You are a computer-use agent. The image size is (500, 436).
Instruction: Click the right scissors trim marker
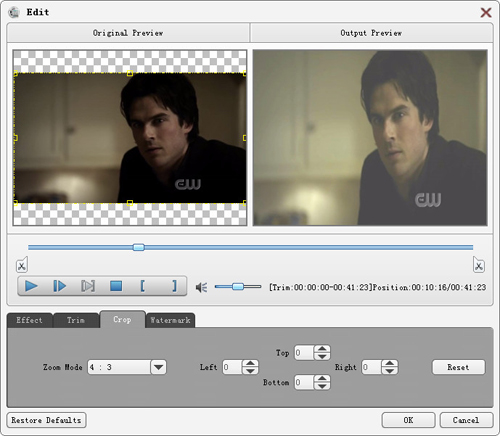[x=479, y=265]
